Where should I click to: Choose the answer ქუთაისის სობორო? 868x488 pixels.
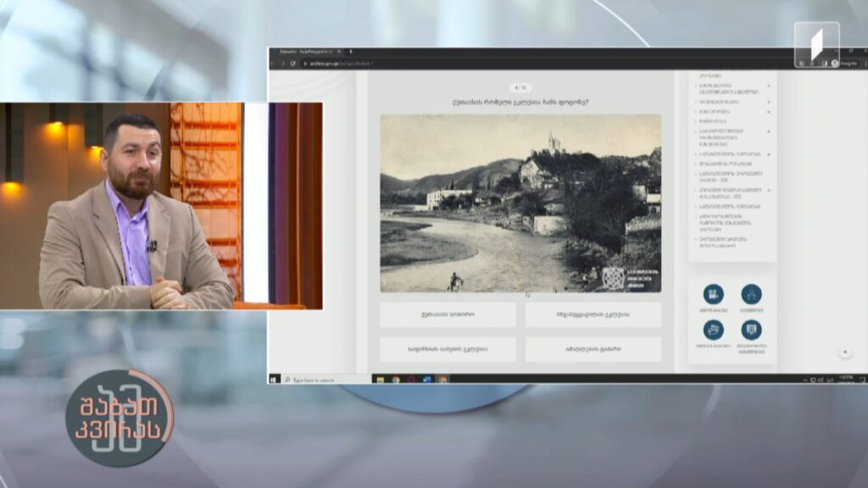click(448, 314)
